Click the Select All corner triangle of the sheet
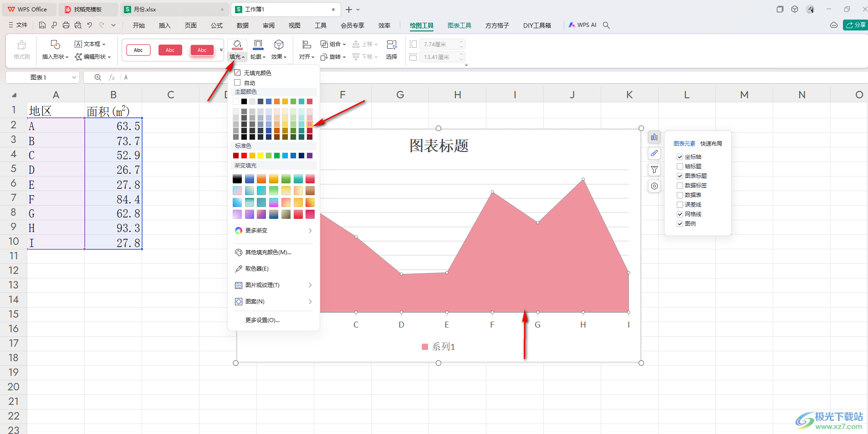Image resolution: width=868 pixels, height=434 pixels. coord(14,95)
